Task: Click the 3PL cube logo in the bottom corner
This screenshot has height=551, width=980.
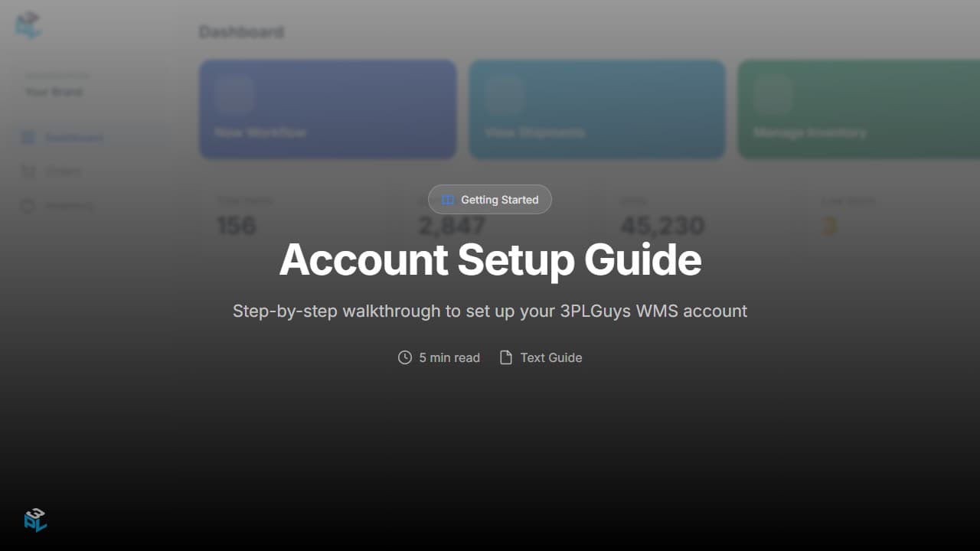Action: coord(35,520)
